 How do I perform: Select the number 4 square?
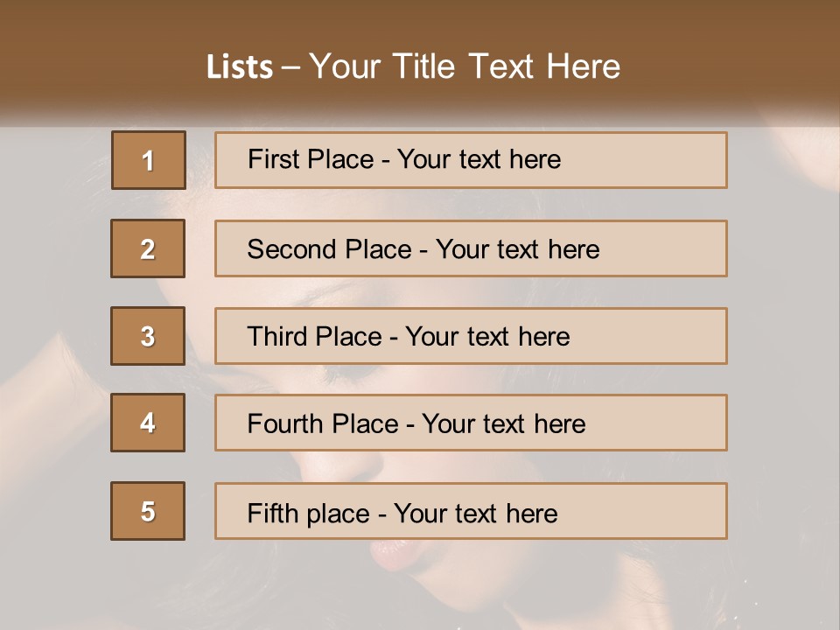pos(148,423)
